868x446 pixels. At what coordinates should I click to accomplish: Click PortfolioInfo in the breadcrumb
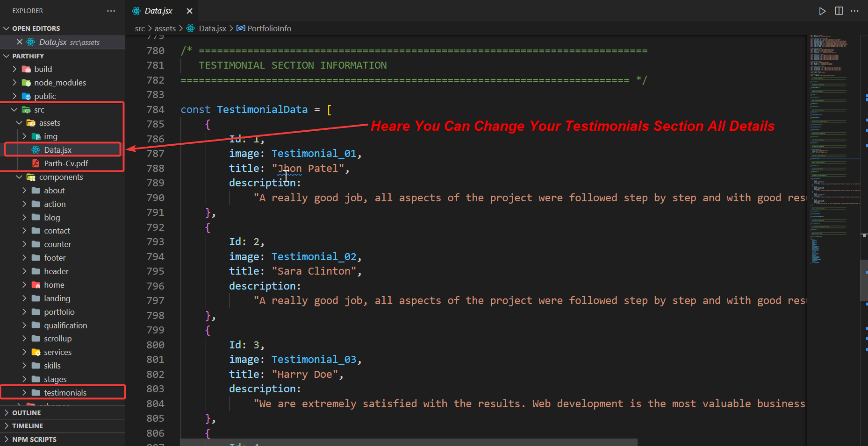tap(269, 28)
